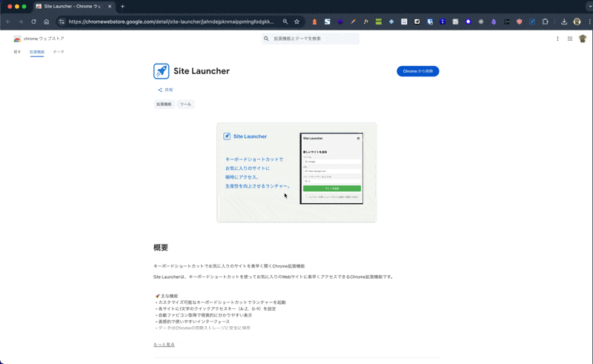Click the Site Launcher rocket logo
This screenshot has width=593, height=364.
(162, 71)
